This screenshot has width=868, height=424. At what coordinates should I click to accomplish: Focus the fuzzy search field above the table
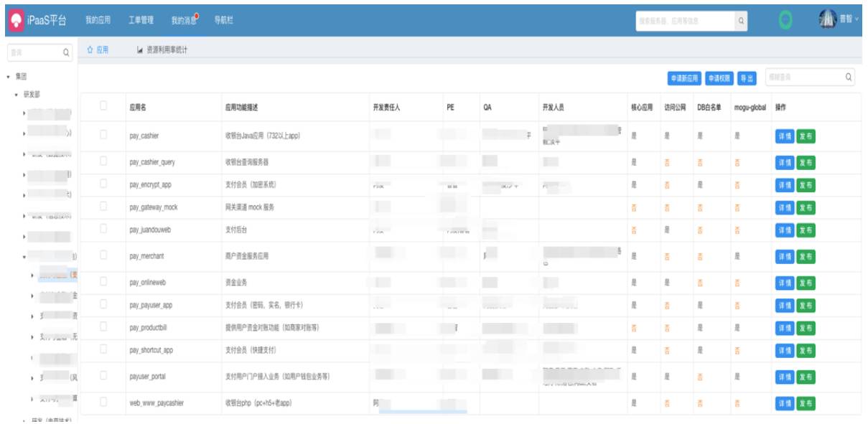point(810,77)
